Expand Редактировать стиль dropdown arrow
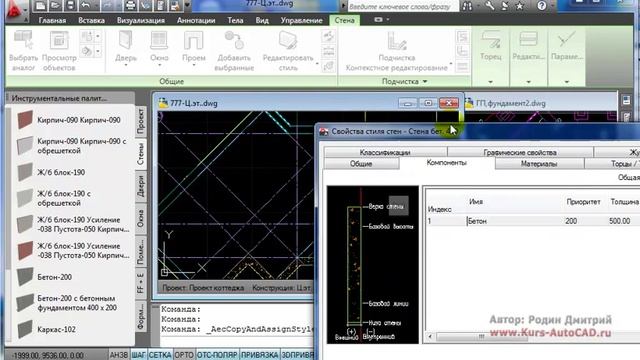The image size is (640, 360). point(317,64)
